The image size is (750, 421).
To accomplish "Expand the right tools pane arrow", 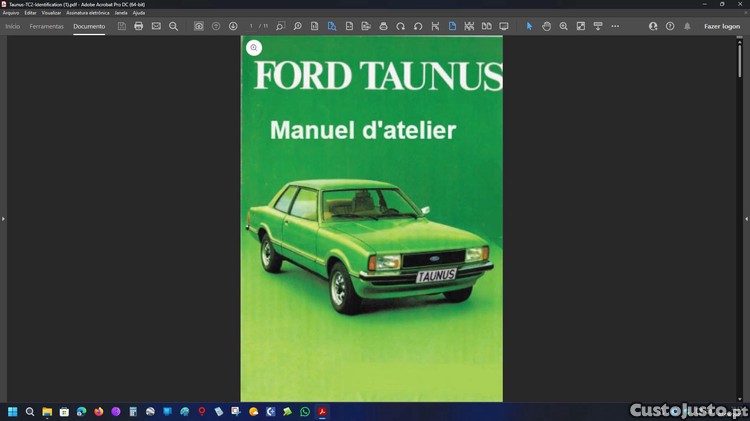I will pos(746,218).
